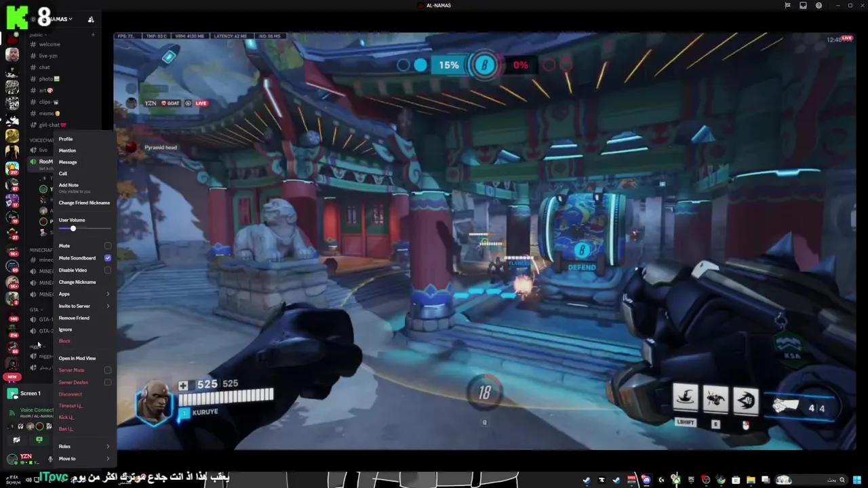Adjust the User Volume slider handle
868x488 pixels.
[x=73, y=228]
